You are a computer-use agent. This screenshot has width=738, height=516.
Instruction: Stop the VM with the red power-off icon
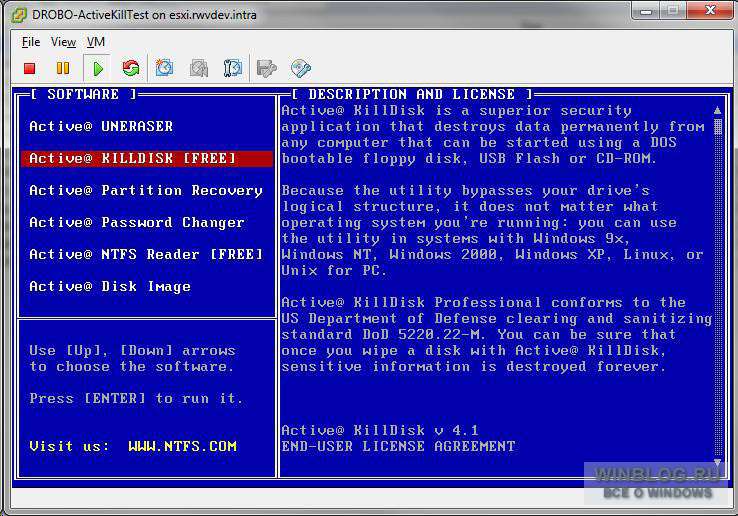30,69
